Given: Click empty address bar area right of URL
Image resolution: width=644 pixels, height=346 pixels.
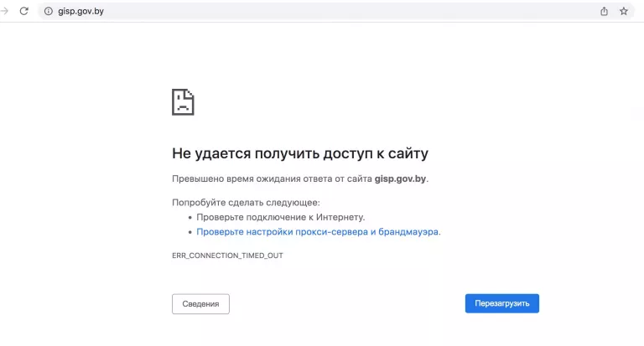Looking at the screenshot, I should click(x=335, y=11).
